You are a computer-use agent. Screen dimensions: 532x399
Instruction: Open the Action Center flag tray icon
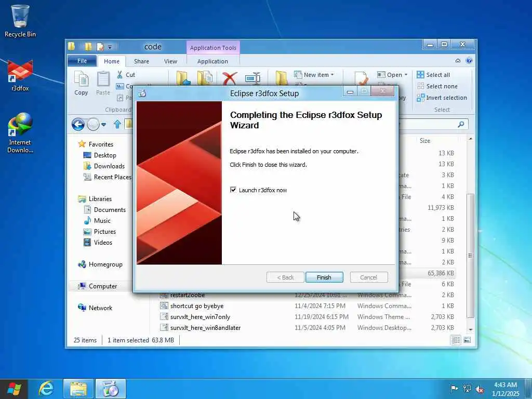coord(454,389)
